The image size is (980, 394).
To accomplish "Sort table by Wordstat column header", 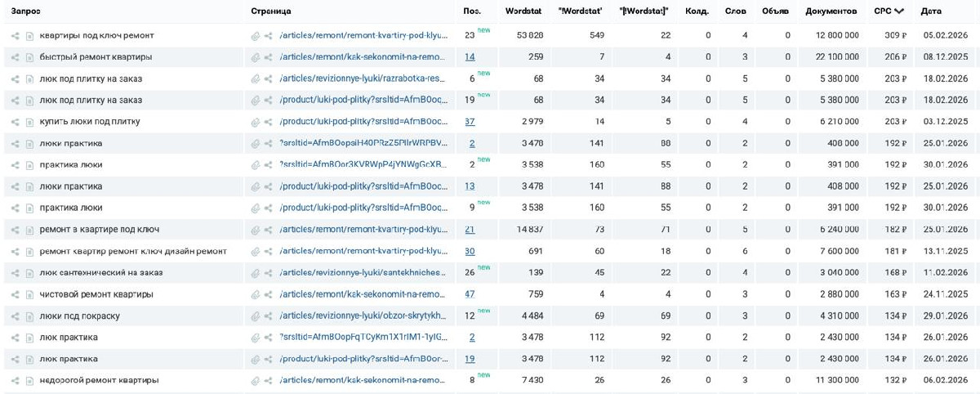I will point(522,11).
